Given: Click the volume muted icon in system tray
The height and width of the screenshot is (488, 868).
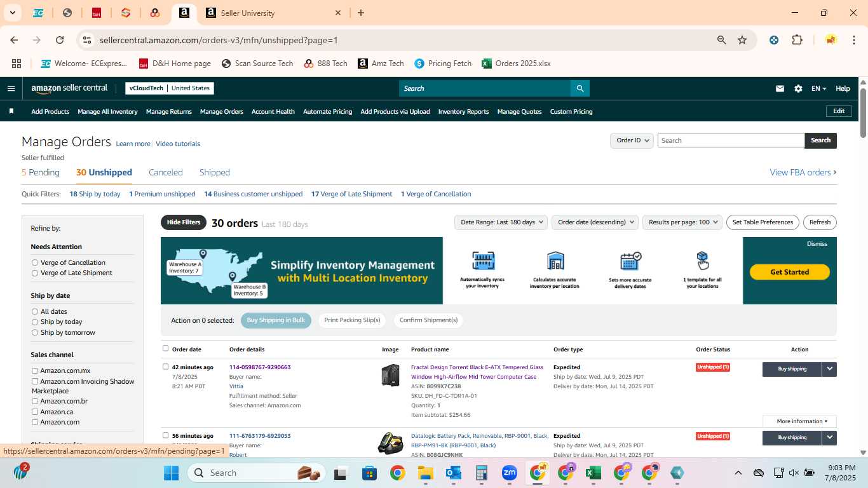Looking at the screenshot, I should [x=794, y=473].
